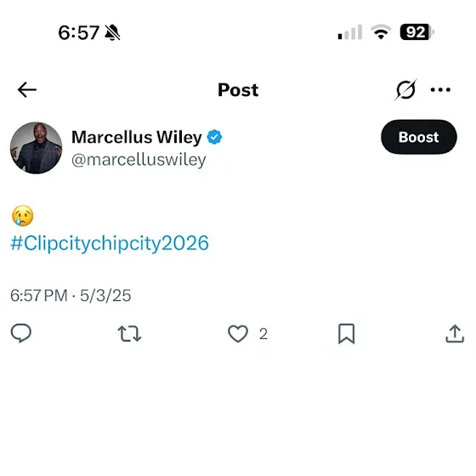The image size is (476, 476).
Task: Tap the Wi-Fi status icon
Action: pos(381,32)
